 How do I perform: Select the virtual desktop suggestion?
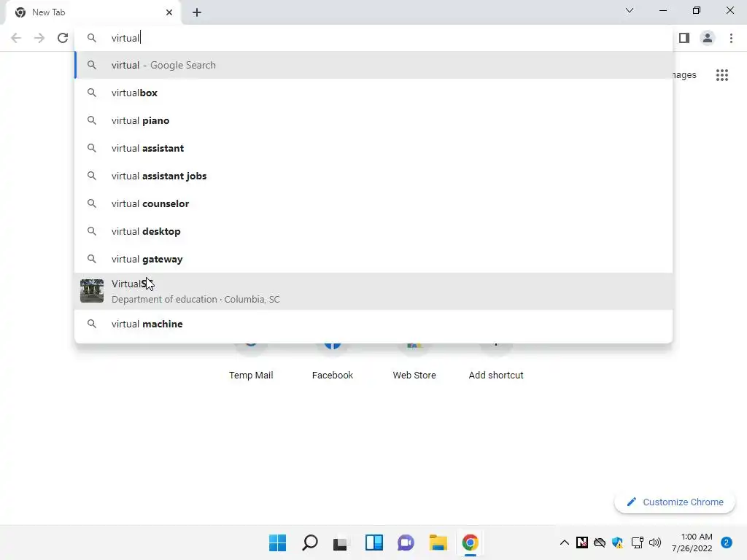point(374,231)
